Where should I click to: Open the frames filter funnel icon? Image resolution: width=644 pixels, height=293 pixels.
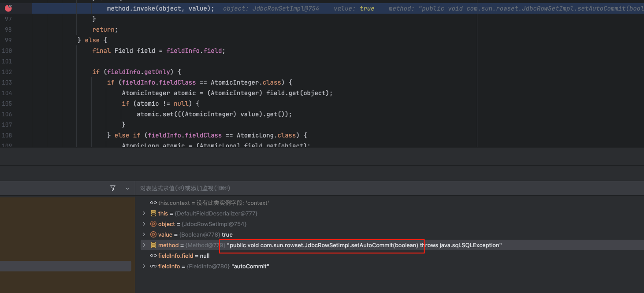(113, 188)
